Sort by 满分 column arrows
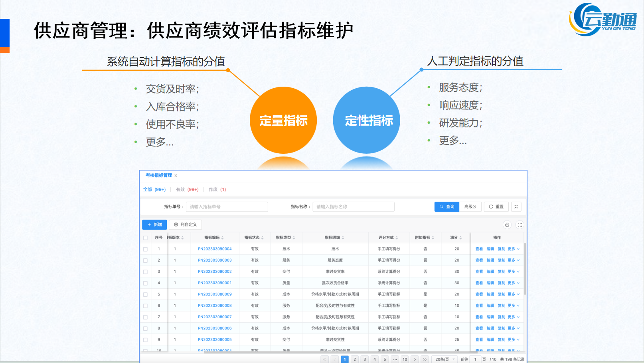Screen dimensions: 644x363 tap(460, 238)
